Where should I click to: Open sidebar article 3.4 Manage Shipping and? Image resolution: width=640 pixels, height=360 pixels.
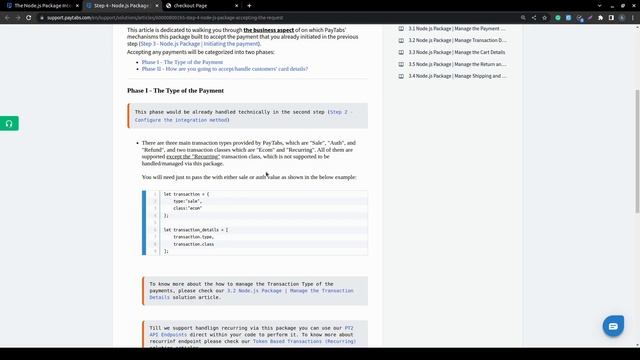[x=457, y=76]
